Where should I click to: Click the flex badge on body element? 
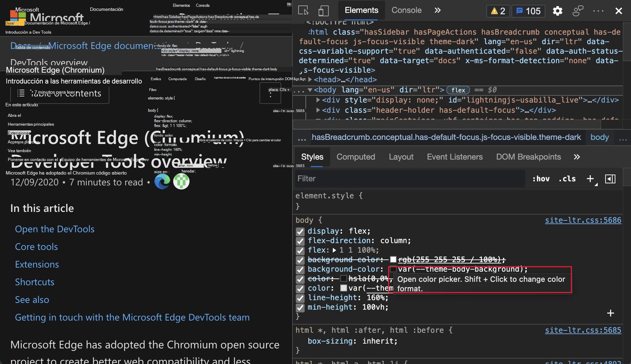[x=458, y=90]
